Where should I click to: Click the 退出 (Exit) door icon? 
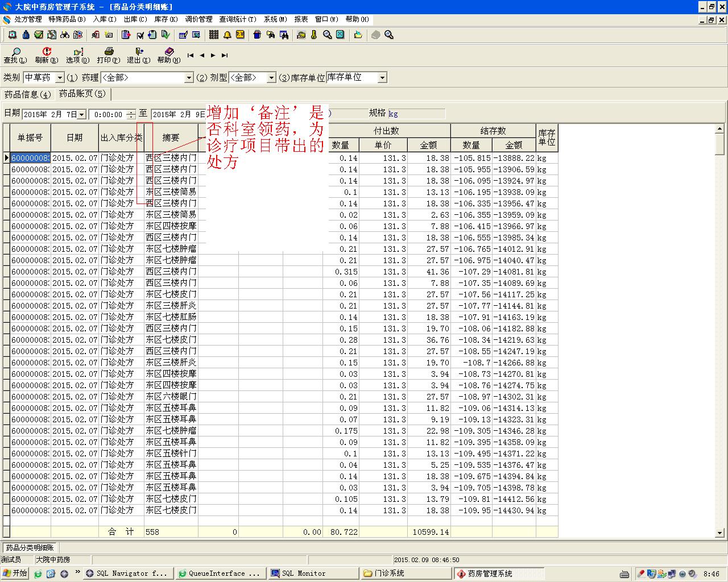pos(139,52)
